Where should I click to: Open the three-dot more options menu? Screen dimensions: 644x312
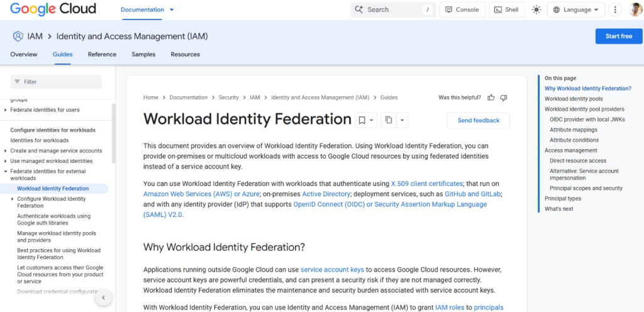(x=615, y=10)
